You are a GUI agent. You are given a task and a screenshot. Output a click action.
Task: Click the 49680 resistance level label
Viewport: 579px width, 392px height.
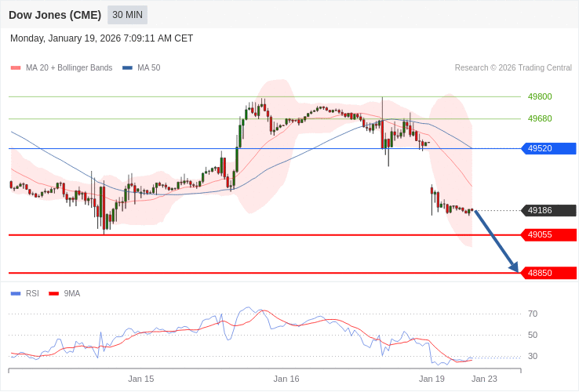(540, 118)
